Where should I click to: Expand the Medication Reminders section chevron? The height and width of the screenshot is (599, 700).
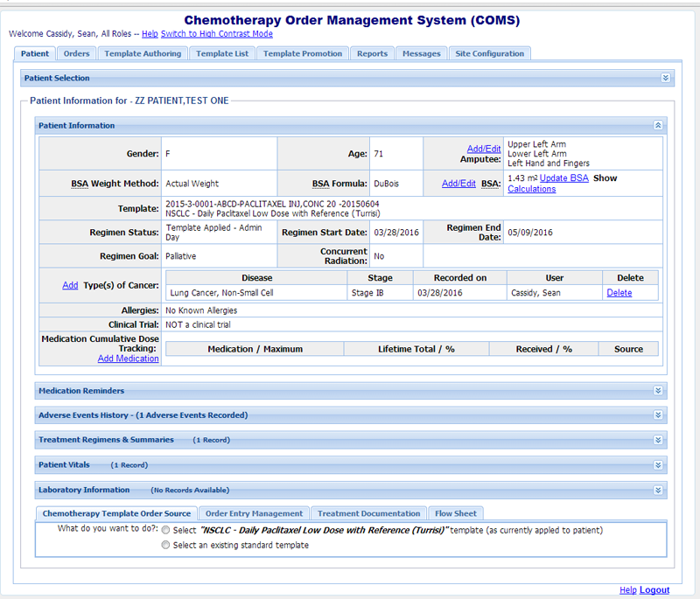[658, 391]
